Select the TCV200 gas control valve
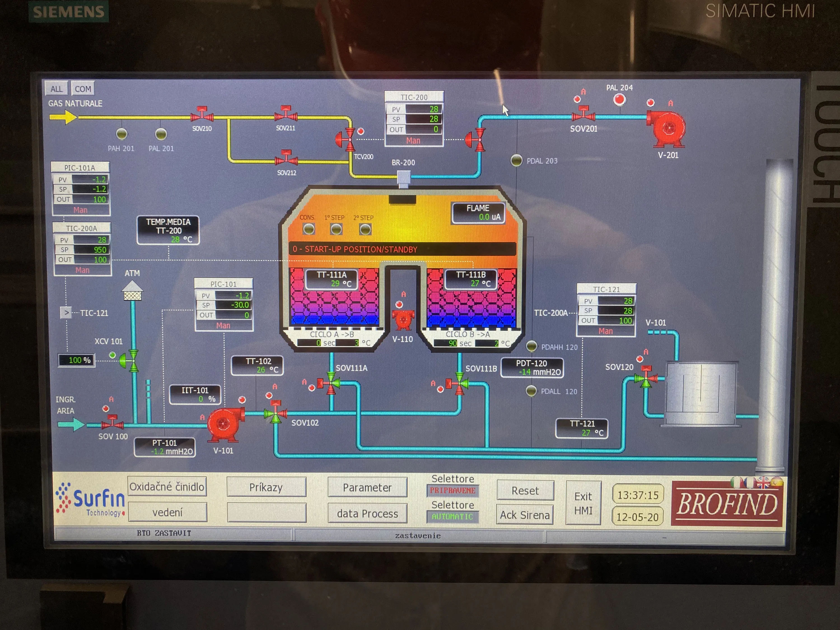Screen dimensions: 840x630 tap(346, 139)
